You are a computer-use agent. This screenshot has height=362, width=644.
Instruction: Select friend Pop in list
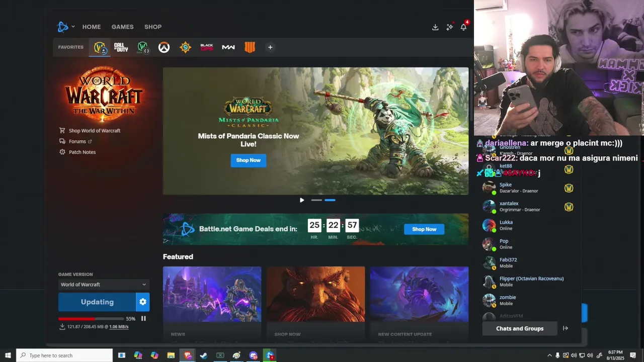528,244
